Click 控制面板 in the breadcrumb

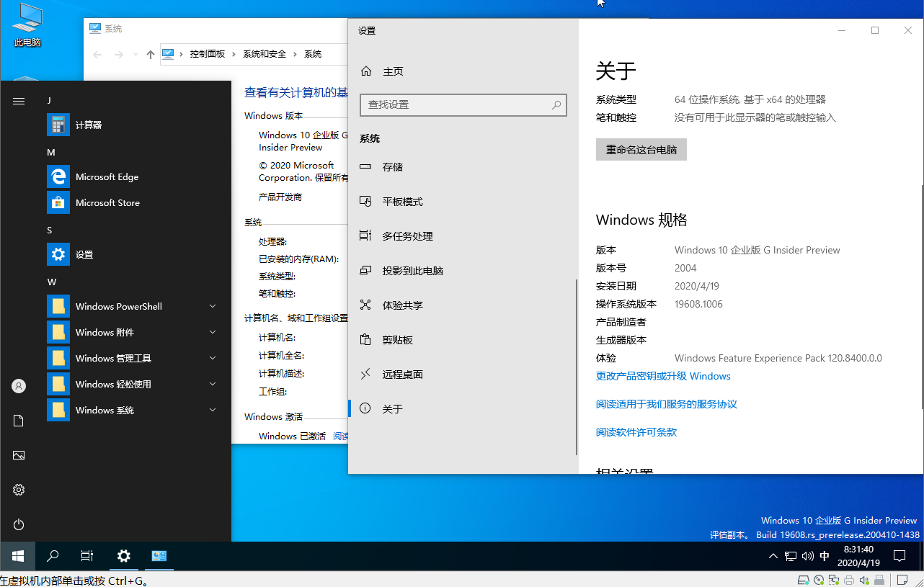click(x=208, y=55)
